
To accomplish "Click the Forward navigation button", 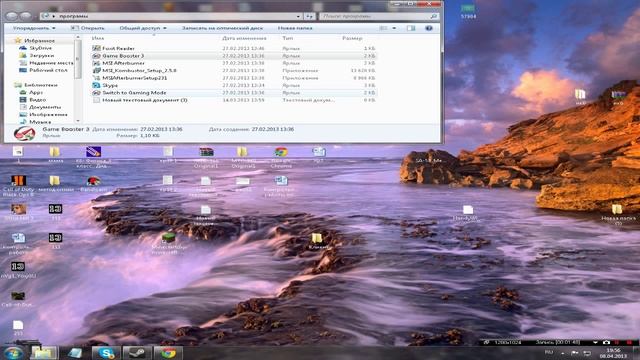I will (x=25, y=16).
